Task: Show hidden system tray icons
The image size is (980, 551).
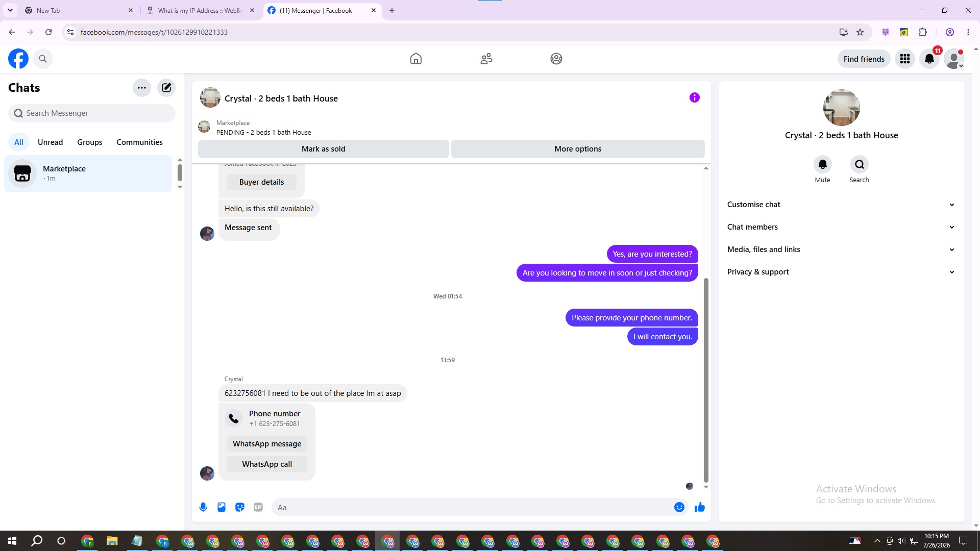Action: (x=877, y=541)
